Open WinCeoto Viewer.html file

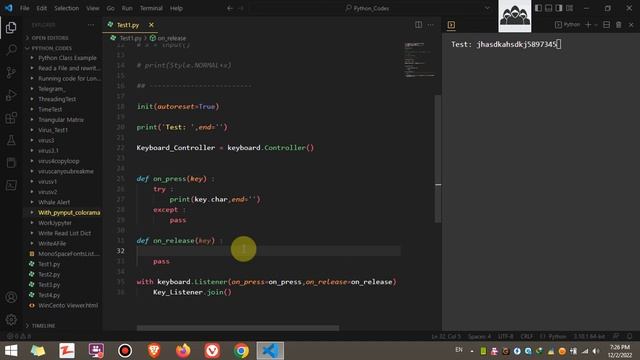(x=68, y=305)
